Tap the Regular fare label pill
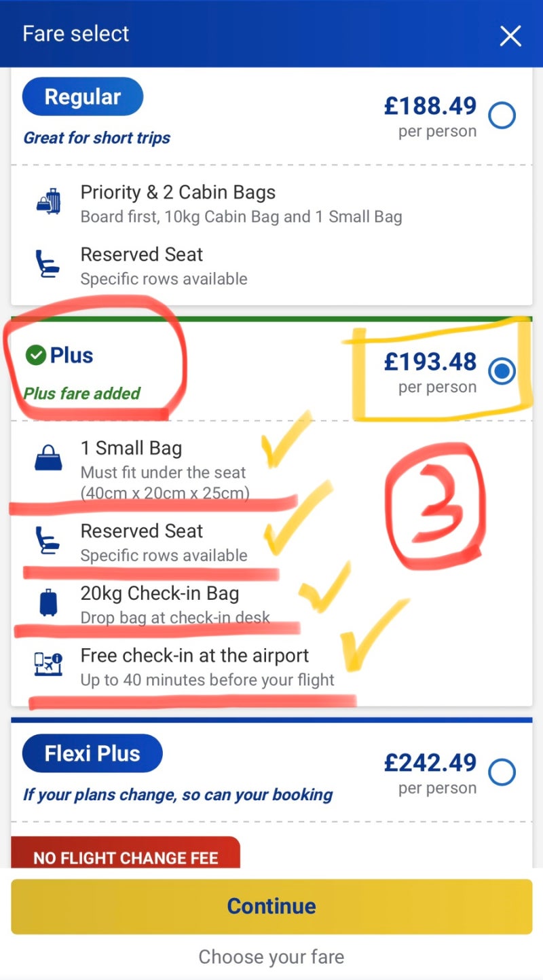The width and height of the screenshot is (543, 980). (83, 97)
